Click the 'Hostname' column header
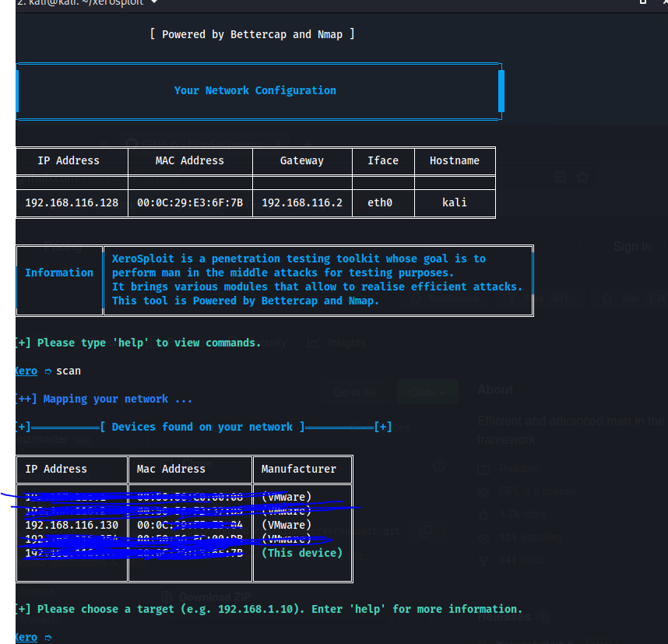 coord(454,160)
